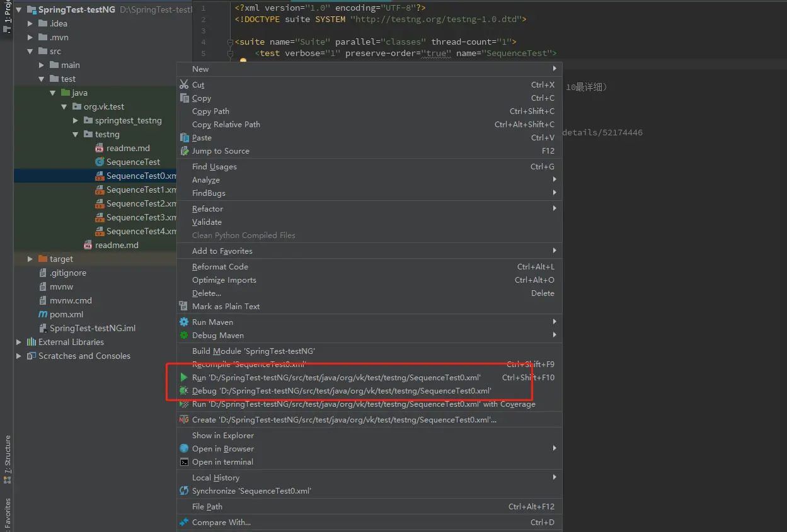Select mvnw.cmd file
Viewport: 787px width, 532px height.
pyautogui.click(x=65, y=300)
